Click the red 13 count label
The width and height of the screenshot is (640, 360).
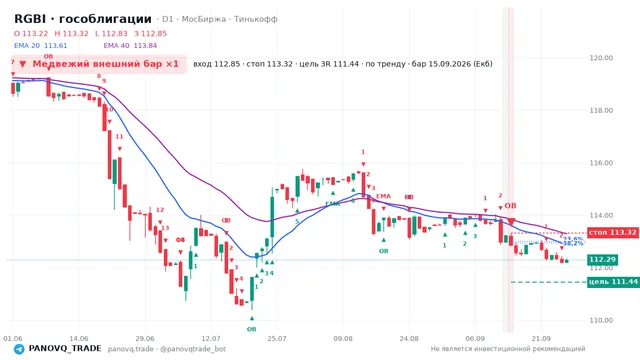(x=165, y=228)
